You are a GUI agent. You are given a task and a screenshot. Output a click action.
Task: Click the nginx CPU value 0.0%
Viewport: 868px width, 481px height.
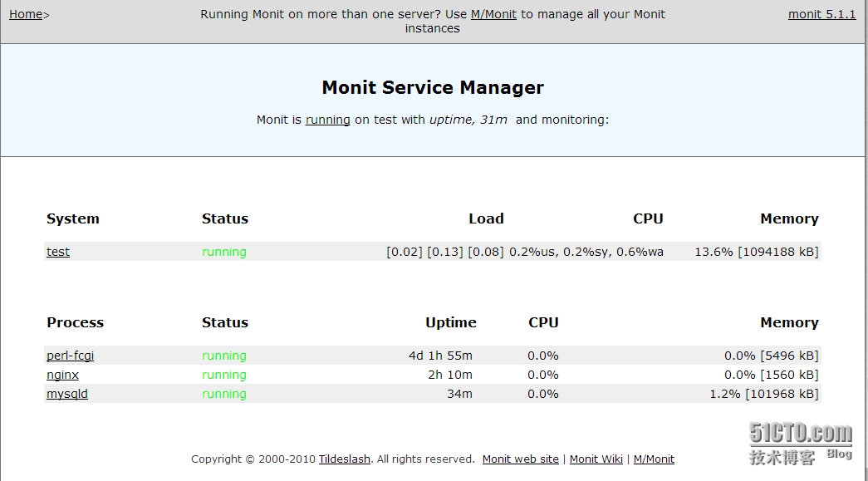pyautogui.click(x=543, y=375)
